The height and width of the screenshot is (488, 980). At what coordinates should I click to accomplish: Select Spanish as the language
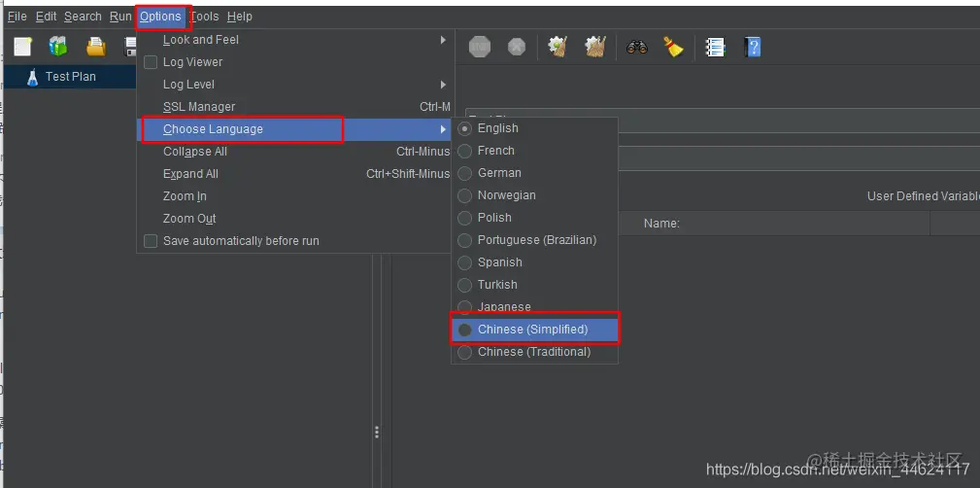[x=534, y=262]
